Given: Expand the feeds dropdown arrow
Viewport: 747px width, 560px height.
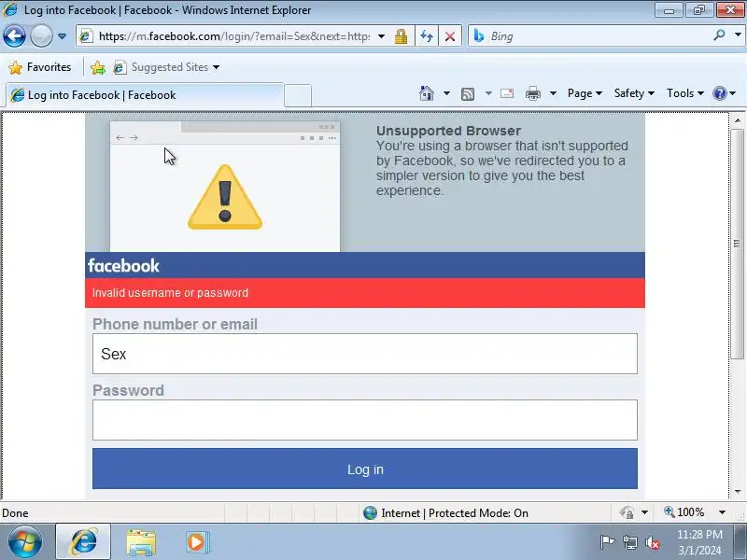Looking at the screenshot, I should pos(488,93).
